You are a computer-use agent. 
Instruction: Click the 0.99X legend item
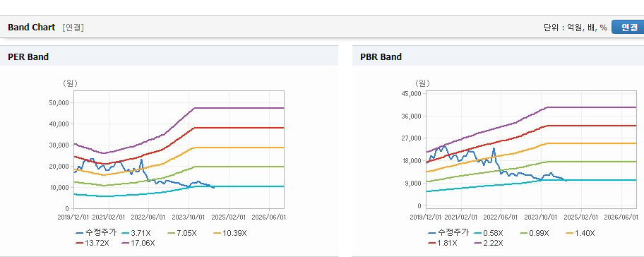(x=534, y=233)
